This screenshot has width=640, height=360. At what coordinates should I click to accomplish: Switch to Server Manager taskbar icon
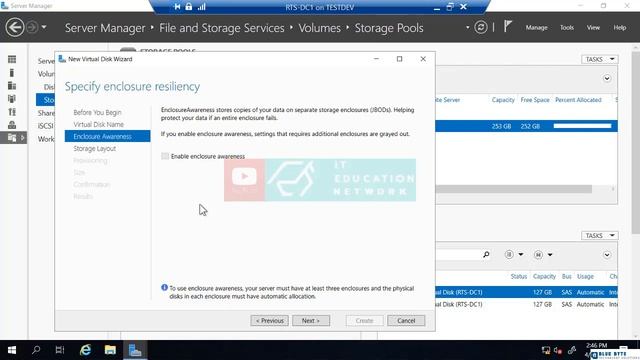click(135, 350)
